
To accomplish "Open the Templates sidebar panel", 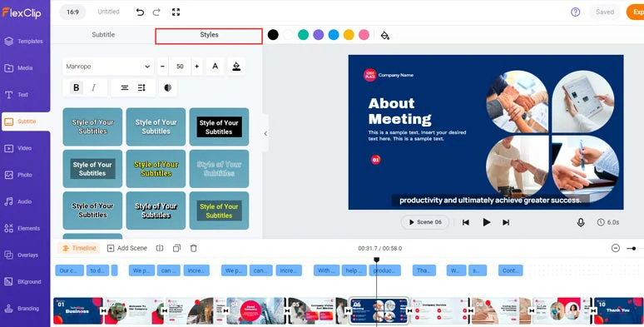I will click(x=24, y=41).
